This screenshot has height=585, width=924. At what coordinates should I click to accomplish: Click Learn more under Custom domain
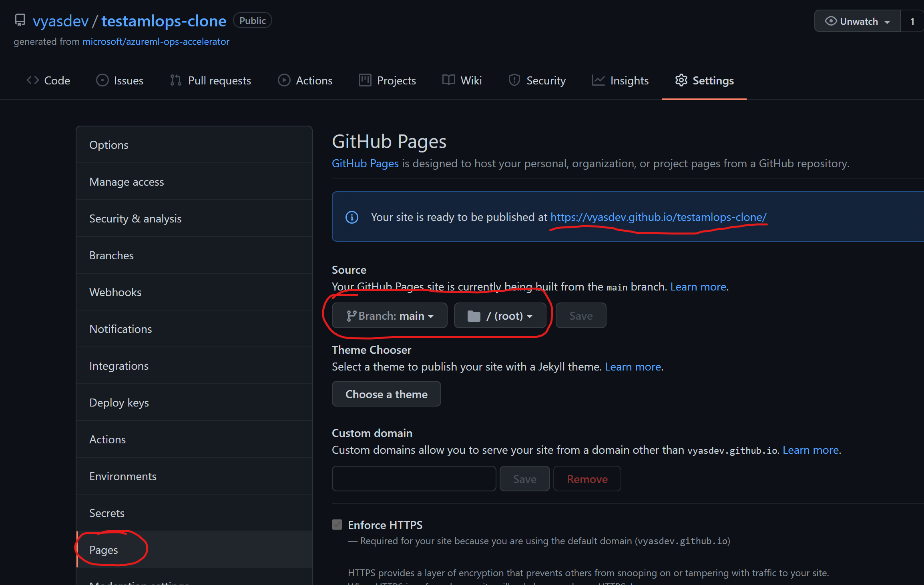(811, 450)
